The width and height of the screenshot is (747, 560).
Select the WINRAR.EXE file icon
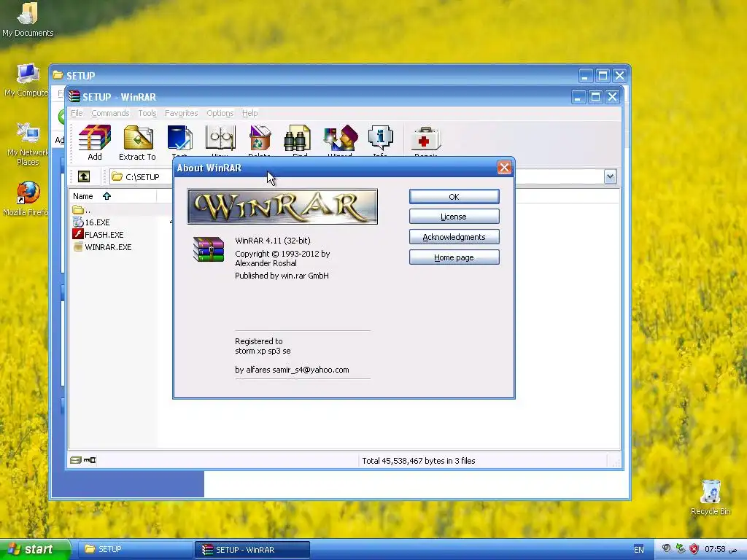click(78, 246)
